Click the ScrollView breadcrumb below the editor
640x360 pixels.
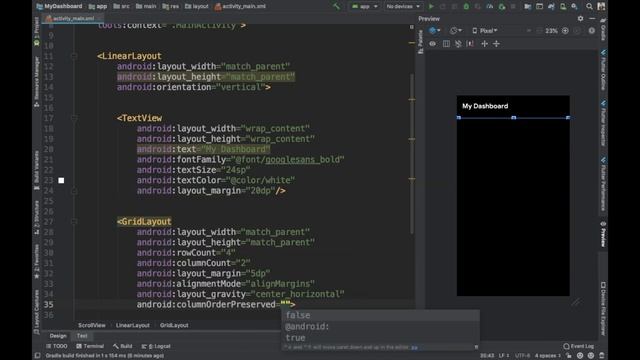pos(92,325)
